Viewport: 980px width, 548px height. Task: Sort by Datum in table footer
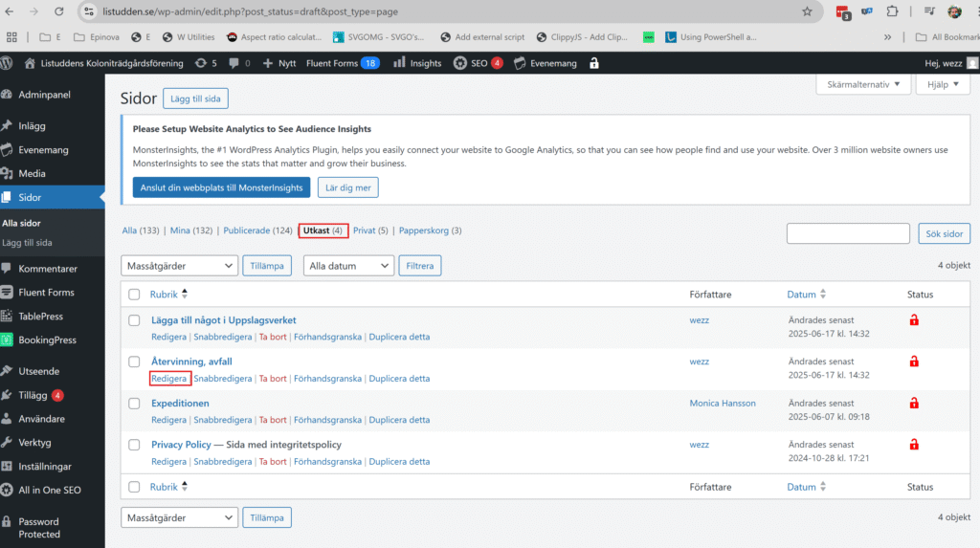pos(806,487)
